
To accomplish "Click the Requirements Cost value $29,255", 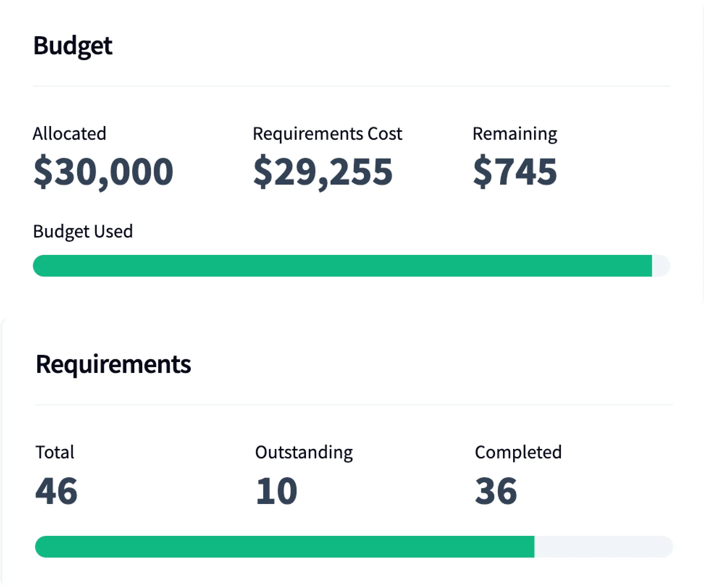I will pyautogui.click(x=323, y=172).
